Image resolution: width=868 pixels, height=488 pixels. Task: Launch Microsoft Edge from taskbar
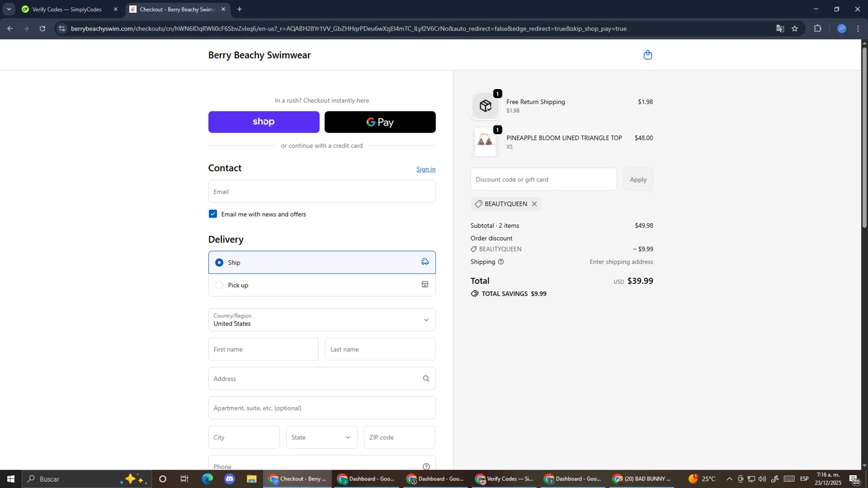tap(207, 479)
